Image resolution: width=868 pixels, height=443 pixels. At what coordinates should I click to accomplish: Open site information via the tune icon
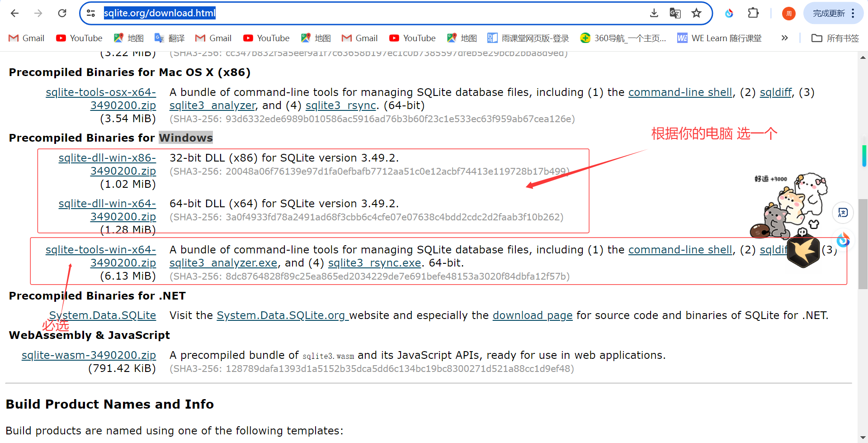pos(91,13)
